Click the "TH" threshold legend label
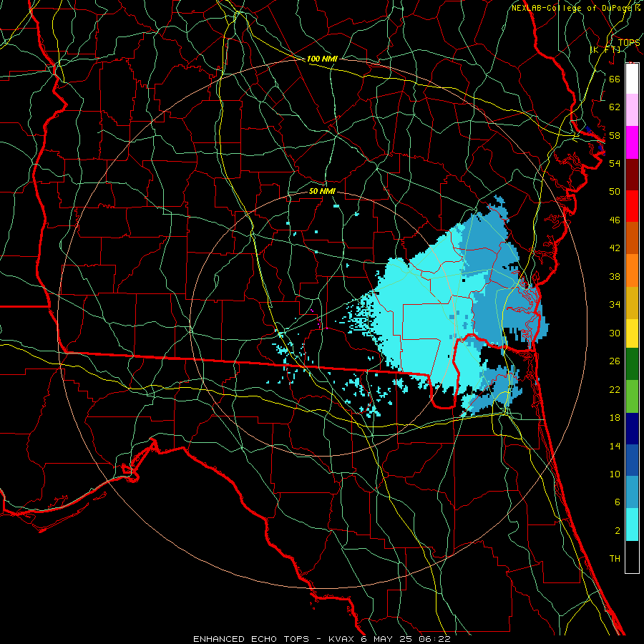Image resolution: width=644 pixels, height=644 pixels. coord(615,559)
